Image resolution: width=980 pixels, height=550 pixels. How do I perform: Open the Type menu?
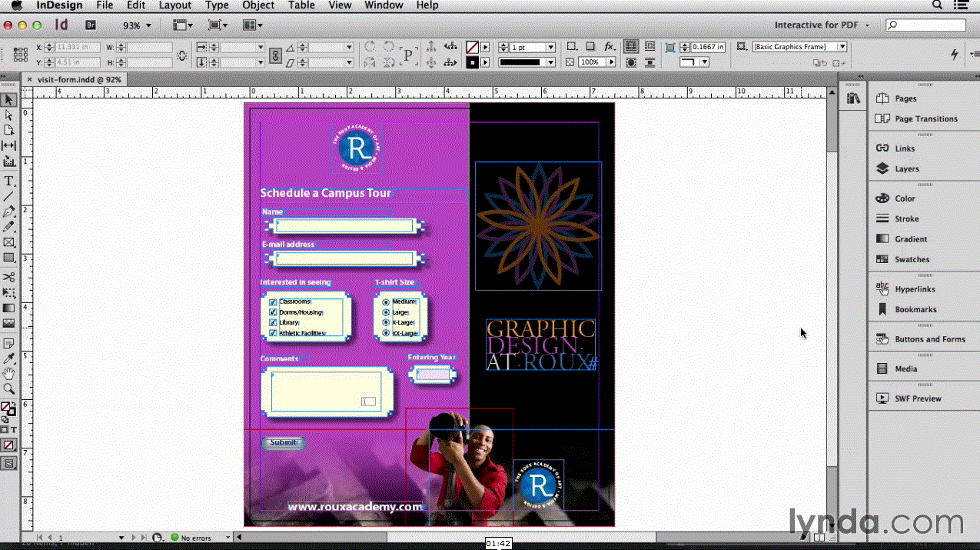click(217, 5)
